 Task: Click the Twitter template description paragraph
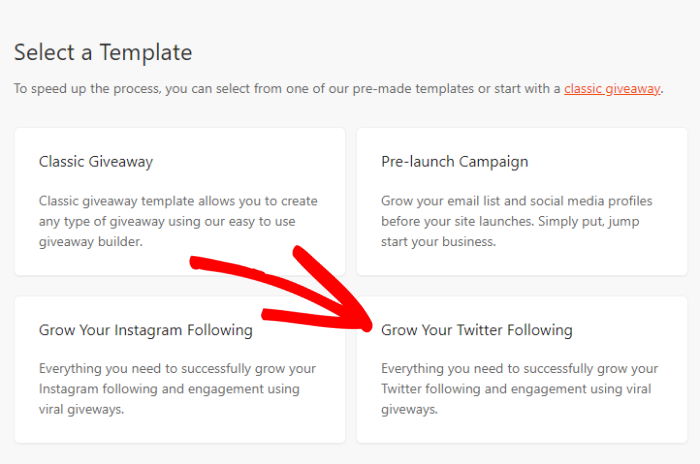[x=520, y=389]
